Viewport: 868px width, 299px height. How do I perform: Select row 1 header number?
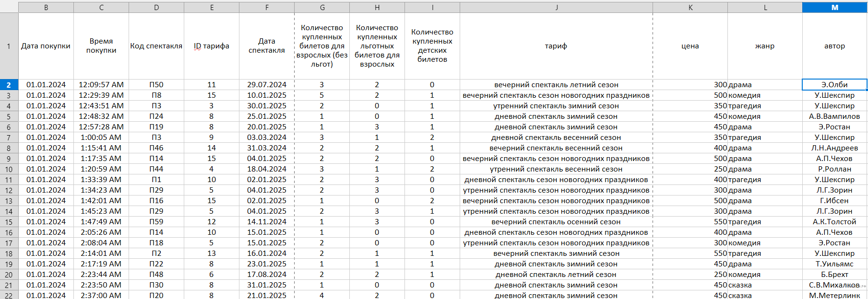pos(9,46)
